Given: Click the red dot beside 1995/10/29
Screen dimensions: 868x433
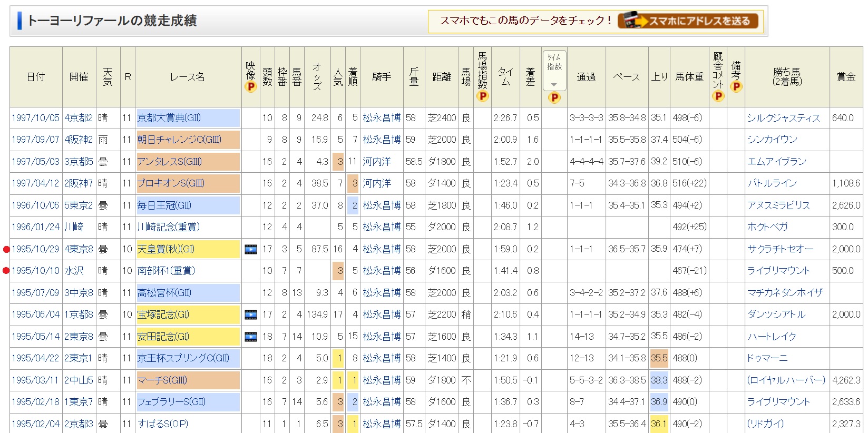Looking at the screenshot, I should point(6,249).
